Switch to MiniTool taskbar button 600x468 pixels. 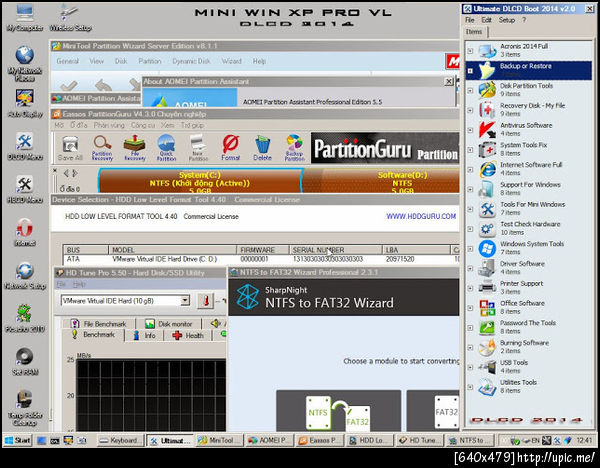click(x=219, y=440)
